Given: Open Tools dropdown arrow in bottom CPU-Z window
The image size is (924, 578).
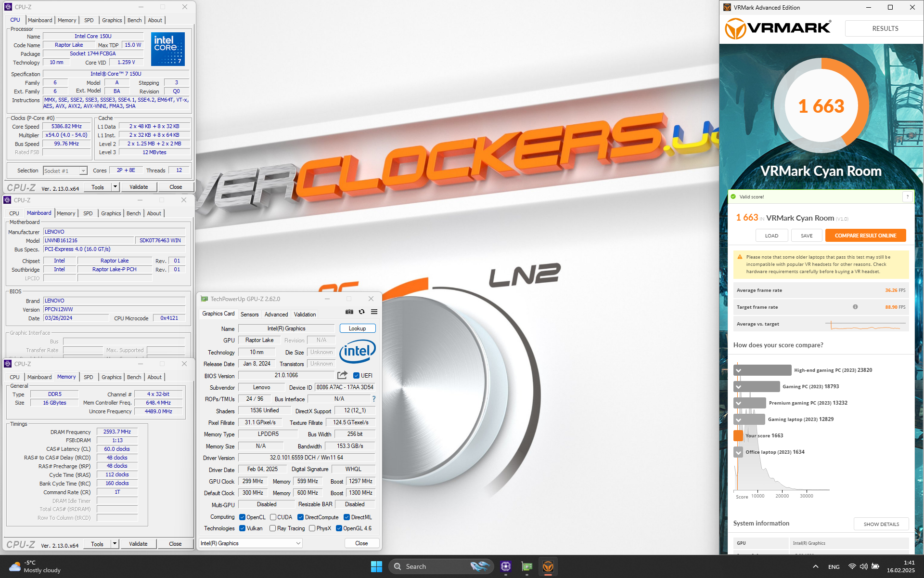Looking at the screenshot, I should click(x=115, y=544).
